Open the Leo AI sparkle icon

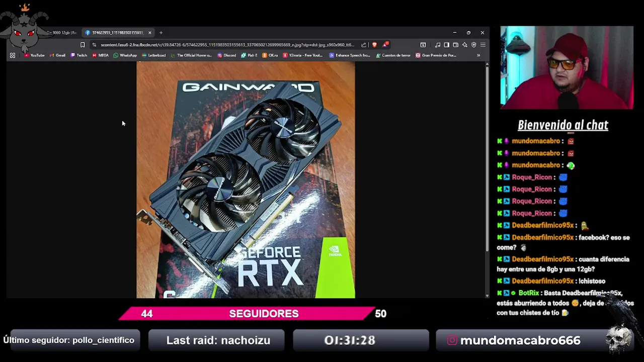464,45
